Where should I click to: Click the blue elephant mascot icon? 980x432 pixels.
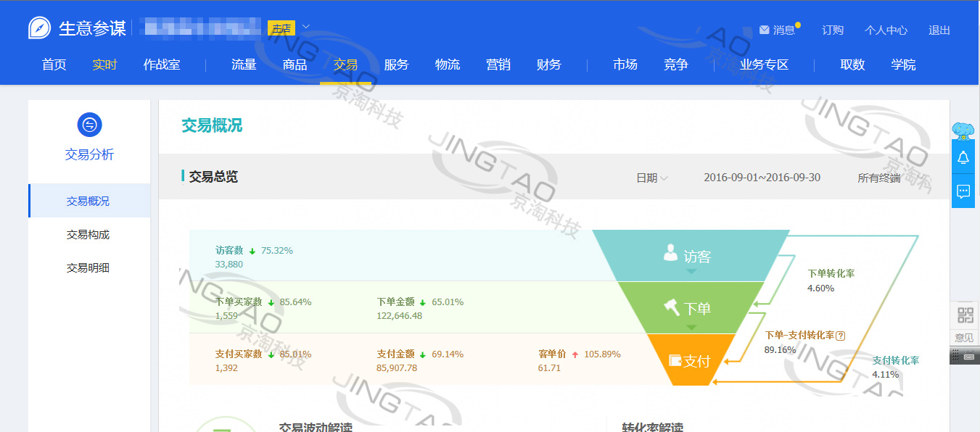tap(963, 130)
